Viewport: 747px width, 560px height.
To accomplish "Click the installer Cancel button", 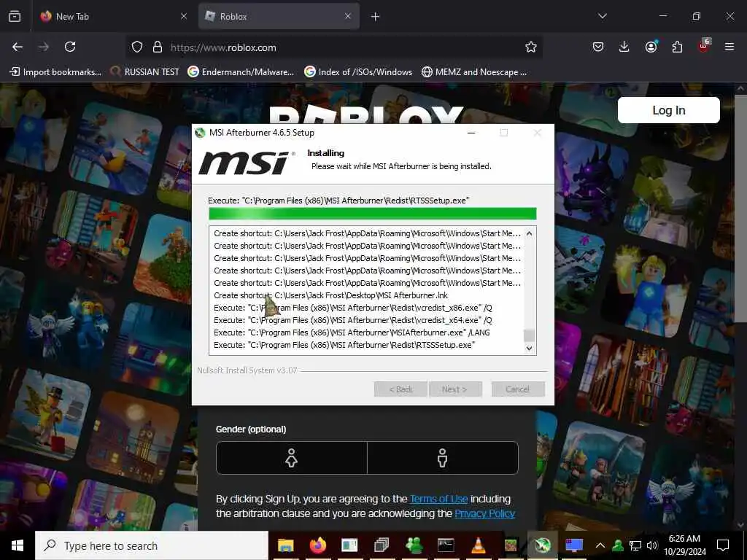I will point(518,389).
